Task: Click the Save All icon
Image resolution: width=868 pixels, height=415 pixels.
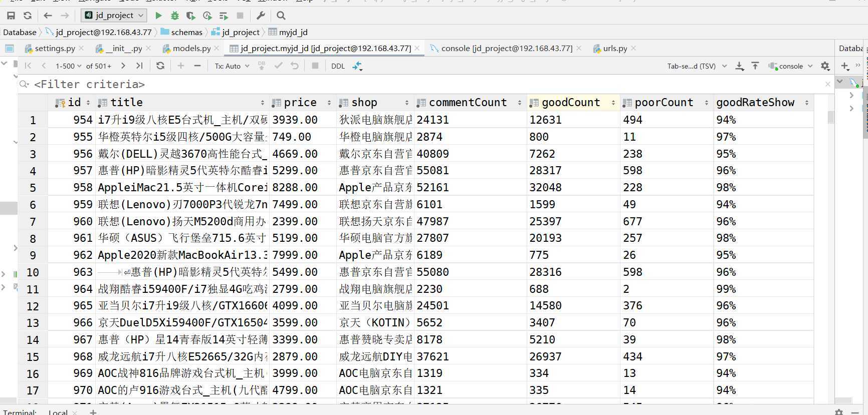Action: [x=11, y=16]
